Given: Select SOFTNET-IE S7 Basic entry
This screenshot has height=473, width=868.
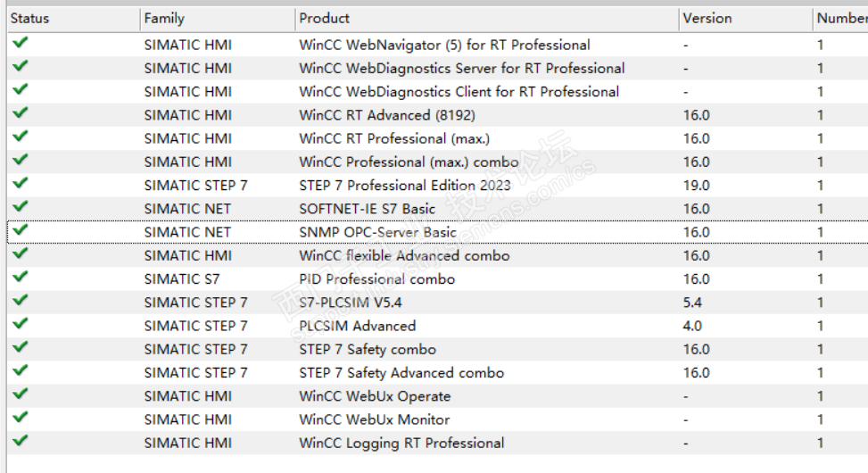Looking at the screenshot, I should point(368,209).
